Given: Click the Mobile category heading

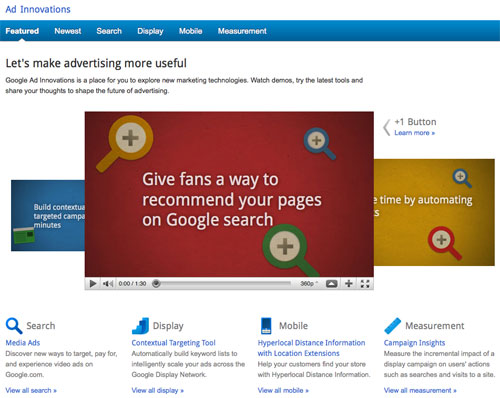Looking at the screenshot, I should (293, 326).
